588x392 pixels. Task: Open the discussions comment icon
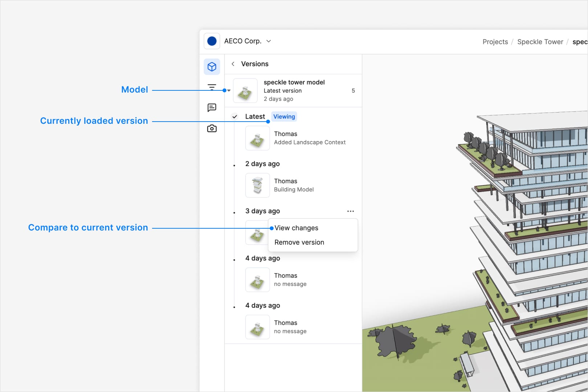212,107
